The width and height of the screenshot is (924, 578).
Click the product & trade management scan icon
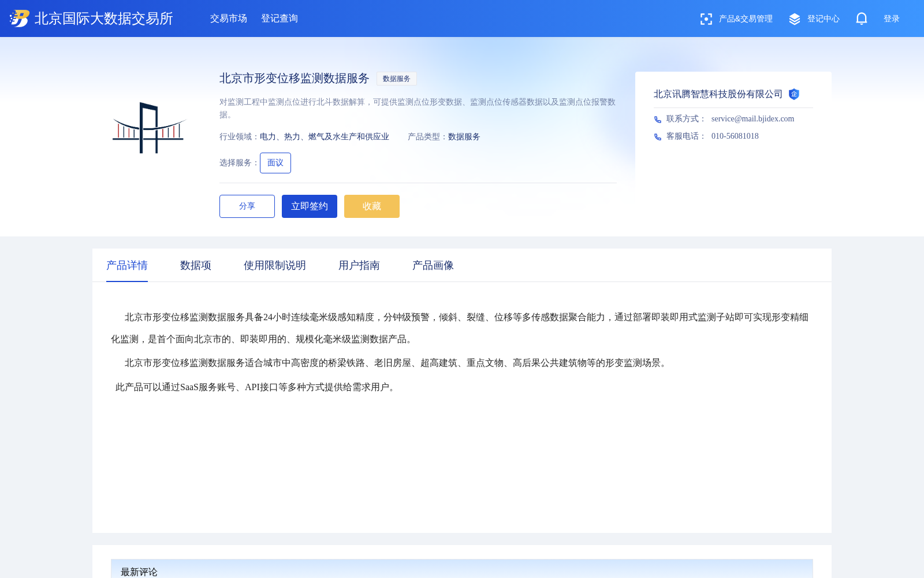[706, 19]
